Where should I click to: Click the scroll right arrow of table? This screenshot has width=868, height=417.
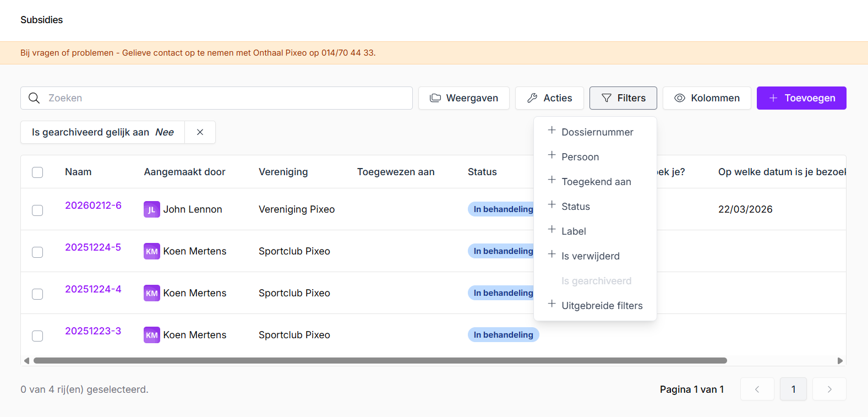(840, 361)
